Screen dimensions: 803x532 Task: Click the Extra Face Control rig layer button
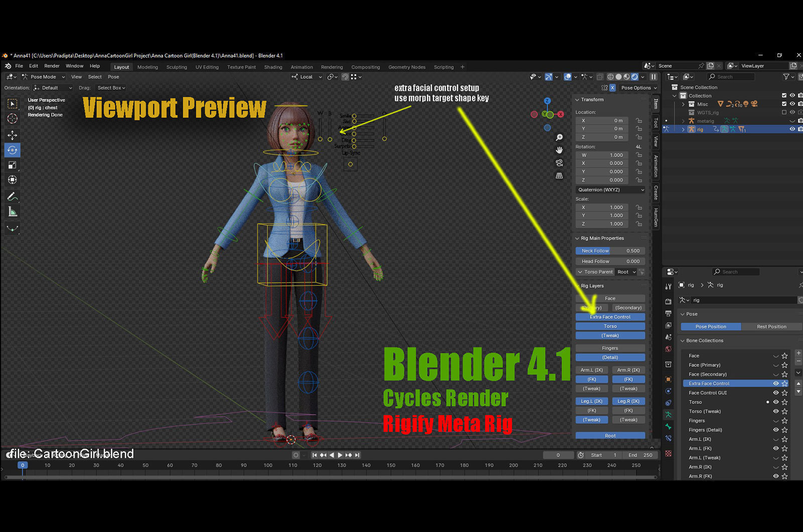[610, 317]
